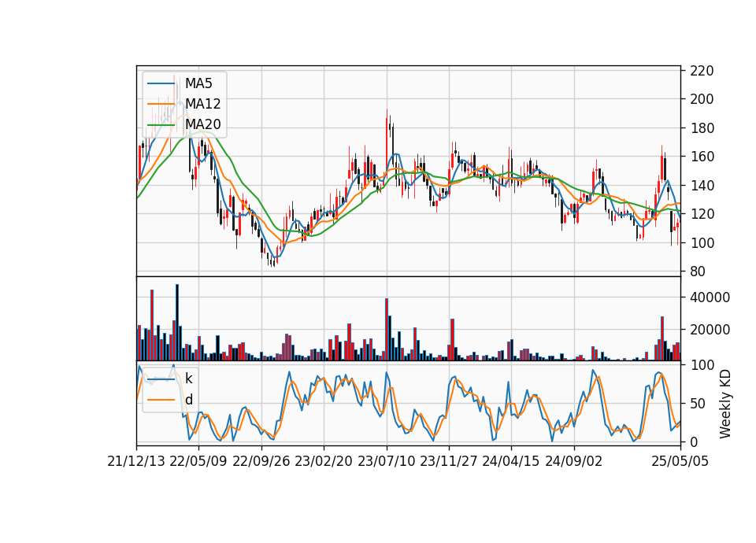Image resolution: width=756 pixels, height=543 pixels.
Task: Click the green MA20 legend line sample
Action: tap(161, 125)
